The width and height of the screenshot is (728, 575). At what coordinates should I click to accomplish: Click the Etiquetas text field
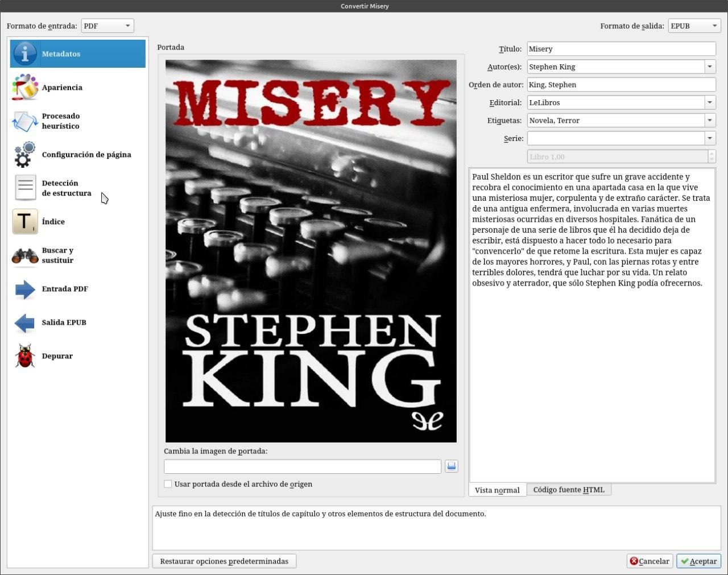point(616,121)
